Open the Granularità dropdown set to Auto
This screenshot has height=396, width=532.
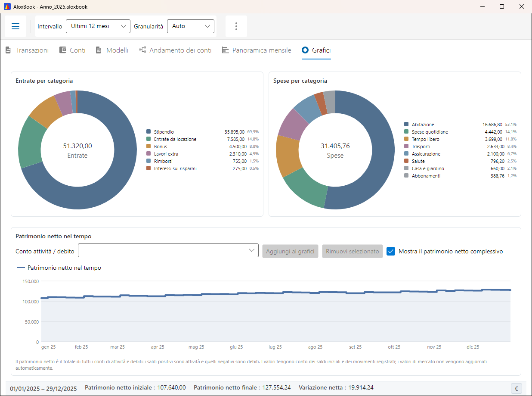click(x=191, y=26)
